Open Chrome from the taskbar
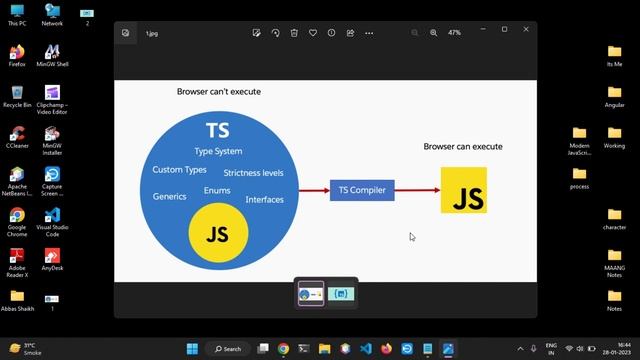 (x=283, y=349)
